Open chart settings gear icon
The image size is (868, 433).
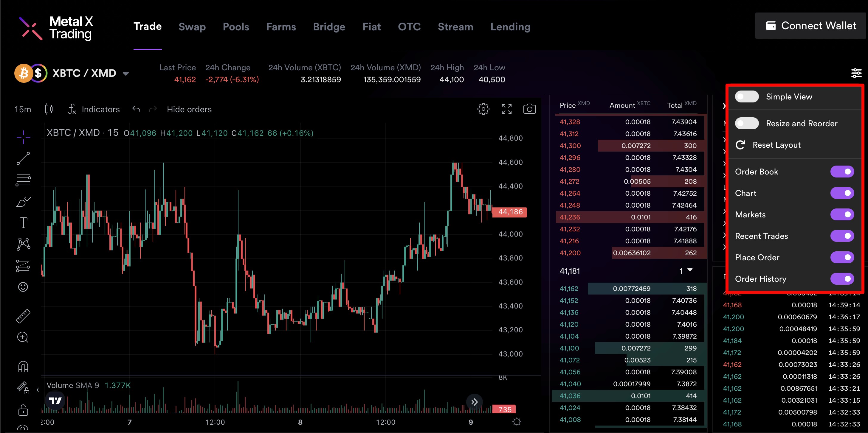[x=483, y=109]
